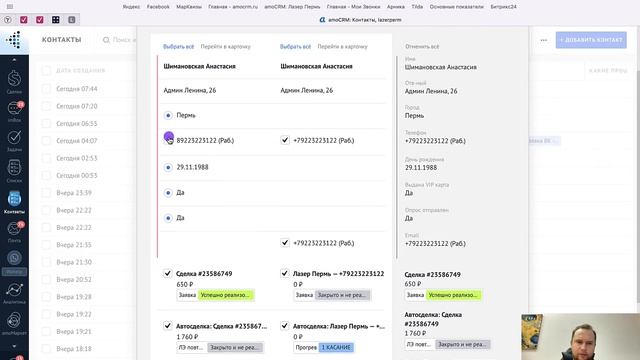Image resolution: width=640 pixels, height=360 pixels.
Task: Uncheck Автосделка: Сделка #235867... checkbox
Action: pos(168,326)
